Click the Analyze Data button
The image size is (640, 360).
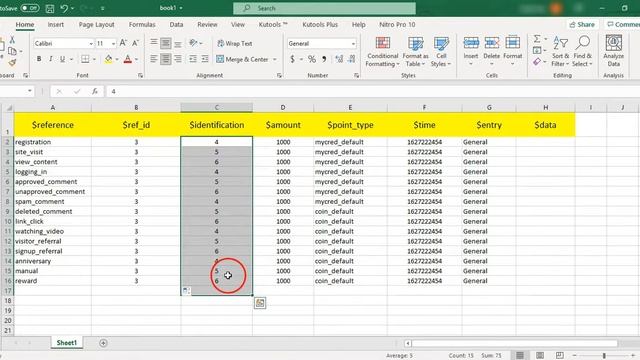tap(613, 51)
